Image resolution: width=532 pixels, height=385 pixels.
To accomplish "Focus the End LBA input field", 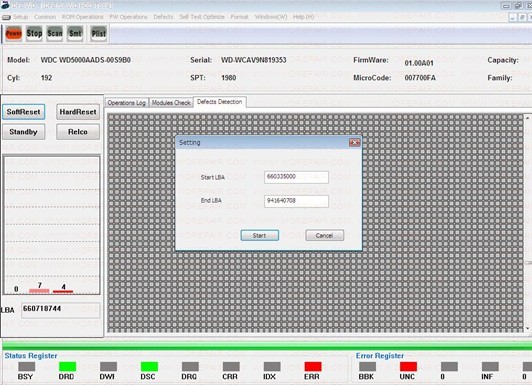I will [296, 201].
